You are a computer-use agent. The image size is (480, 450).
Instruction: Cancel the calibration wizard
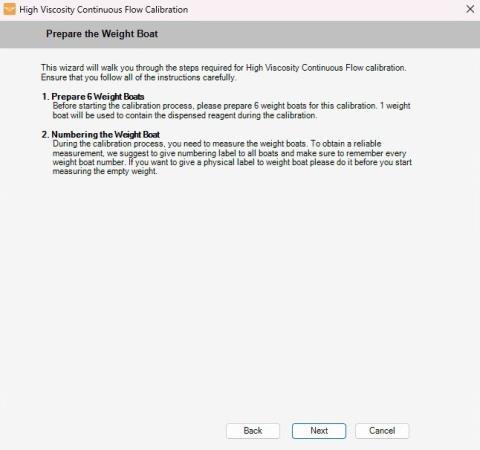click(382, 431)
